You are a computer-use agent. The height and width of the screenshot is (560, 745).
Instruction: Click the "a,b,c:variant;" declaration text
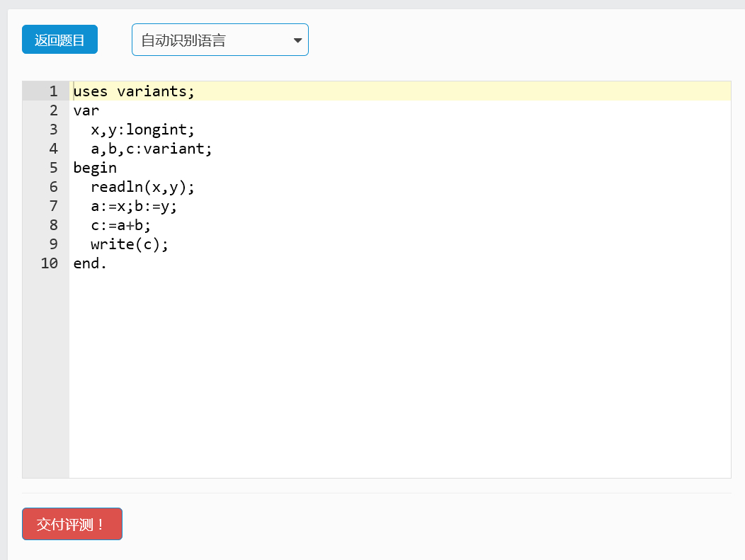[x=151, y=149]
